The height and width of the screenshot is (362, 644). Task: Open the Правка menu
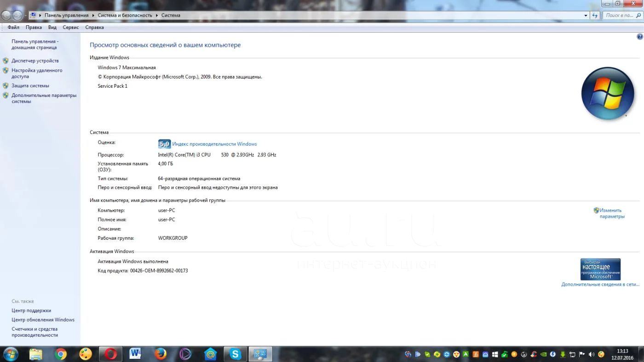(34, 27)
